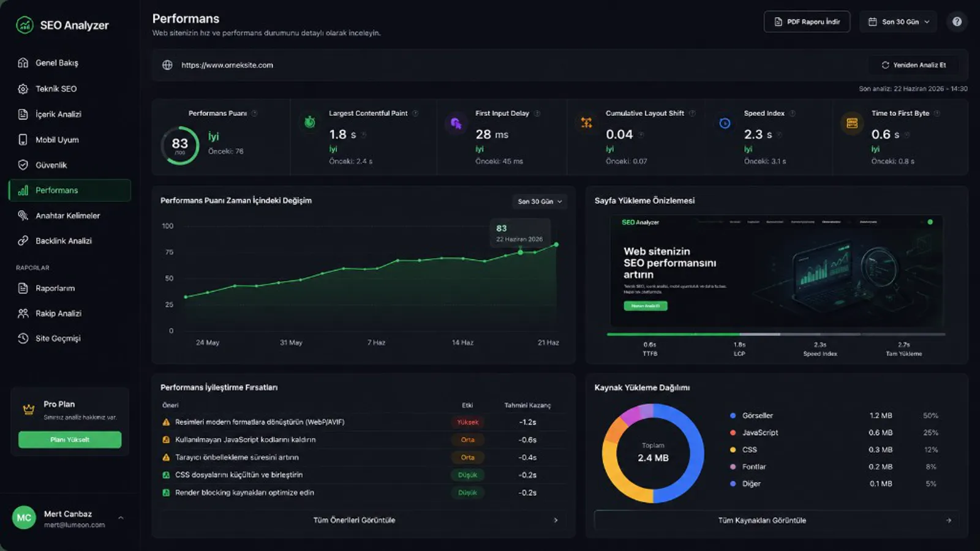Open the Kullanılmayan JavaScript kodlarını kaldırın row

point(363,440)
